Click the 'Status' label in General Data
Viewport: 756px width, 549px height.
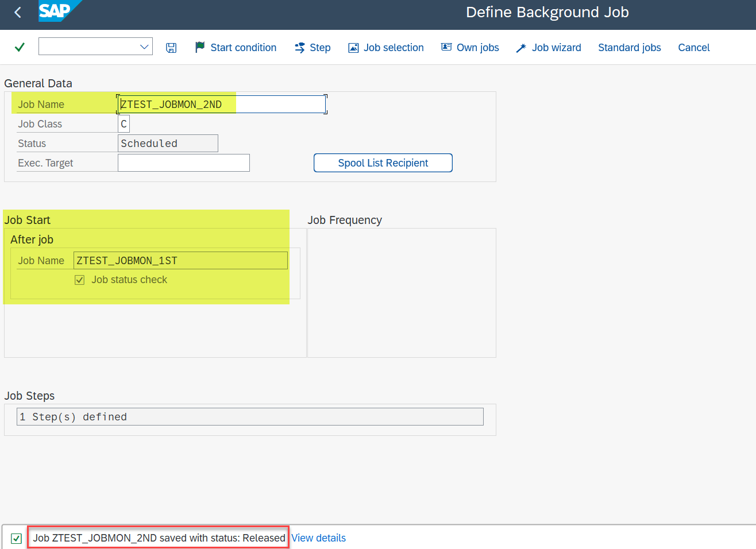point(32,143)
